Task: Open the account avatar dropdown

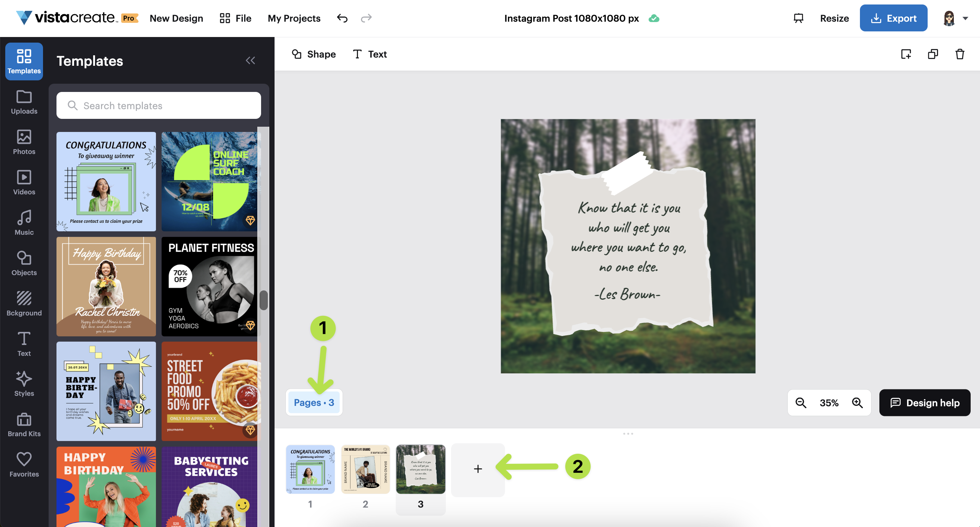Action: point(955,18)
